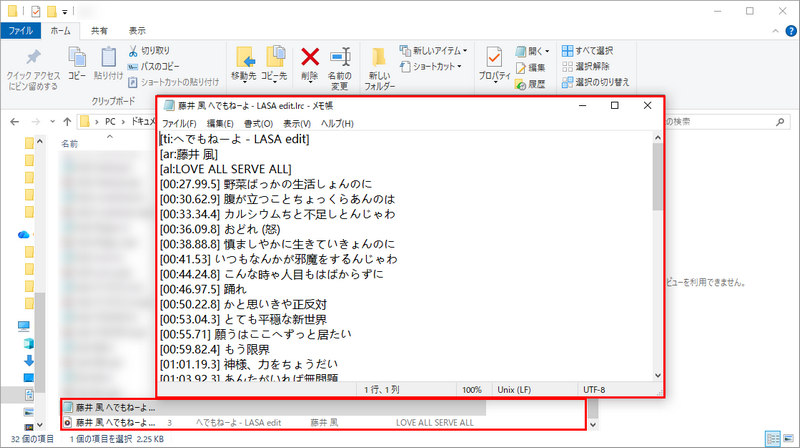The height and width of the screenshot is (448, 800).
Task: Open the Shortcut (ショートカット) dropdown
Action: coord(431,66)
